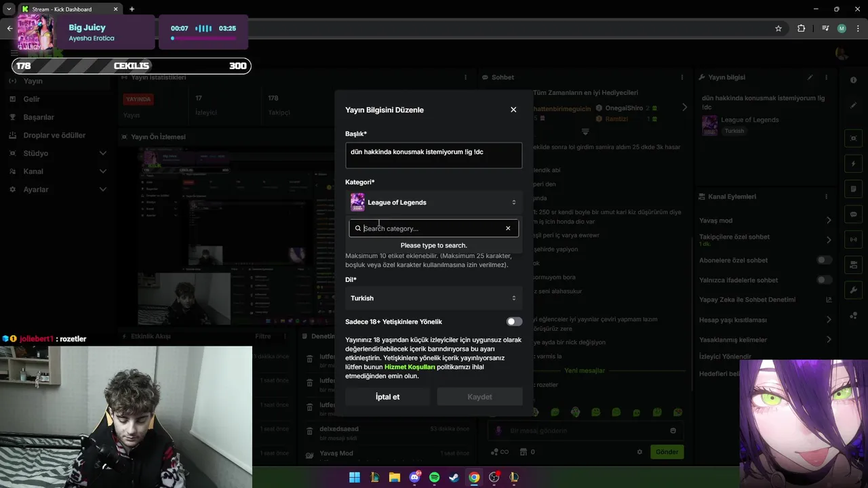
Task: Open Yasaklanmış kelimeler chevron
Action: coord(829,340)
